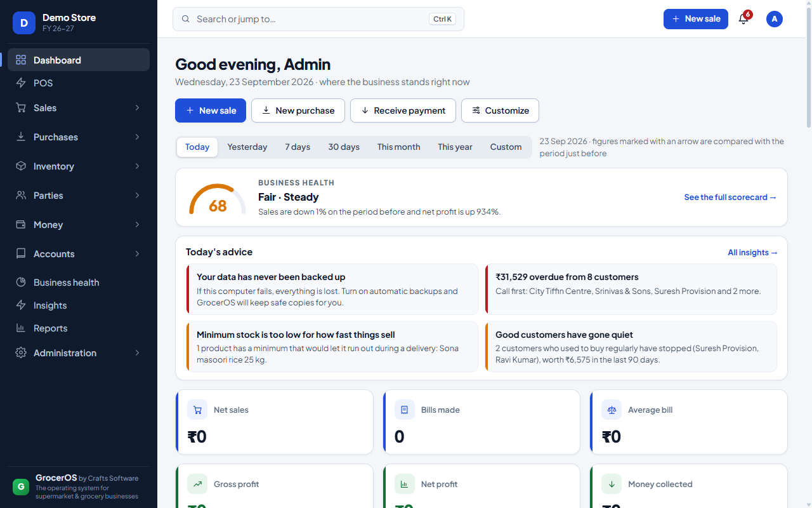812x508 pixels.
Task: Click the Purchases download icon in sidebar
Action: [21, 137]
